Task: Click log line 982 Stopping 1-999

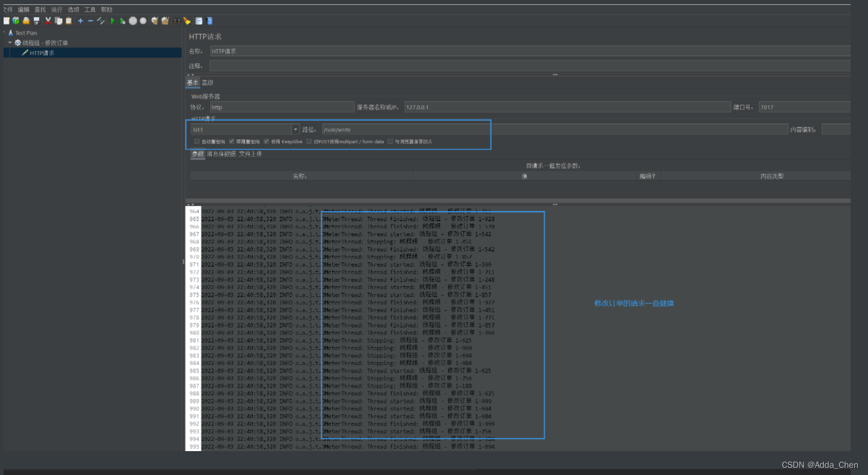Action: [x=337, y=348]
